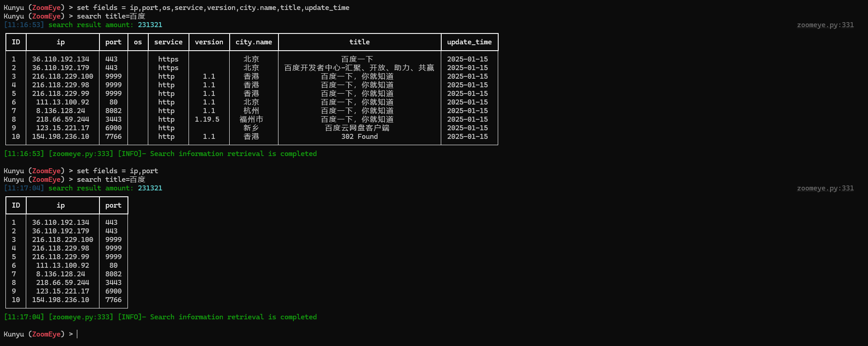Click IP 123.15.221.17 in the ip/port-only table
The height and width of the screenshot is (346, 868).
point(62,291)
